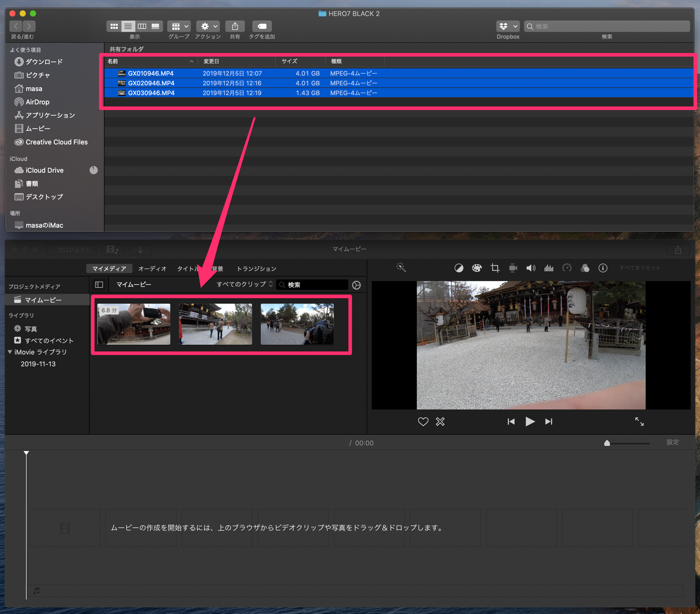The image size is (700, 614).
Task: Switch to the トランジション tab
Action: 256,269
